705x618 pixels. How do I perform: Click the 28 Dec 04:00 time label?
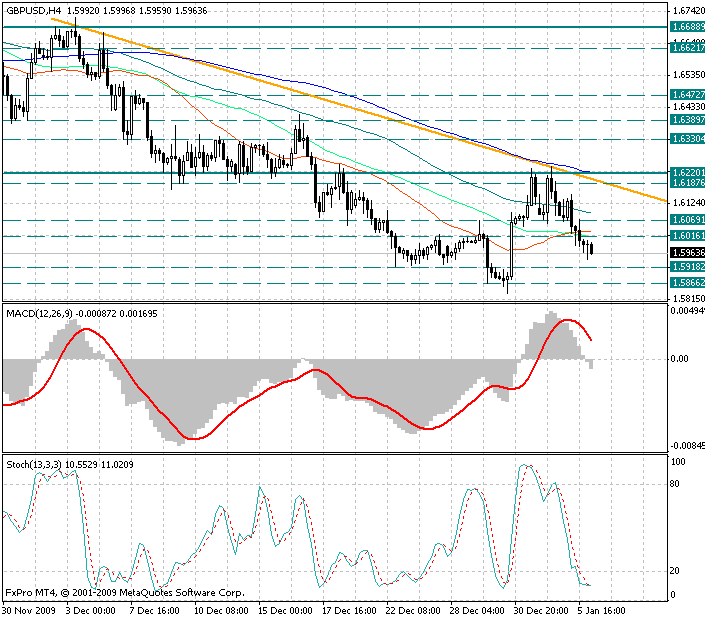[x=477, y=611]
